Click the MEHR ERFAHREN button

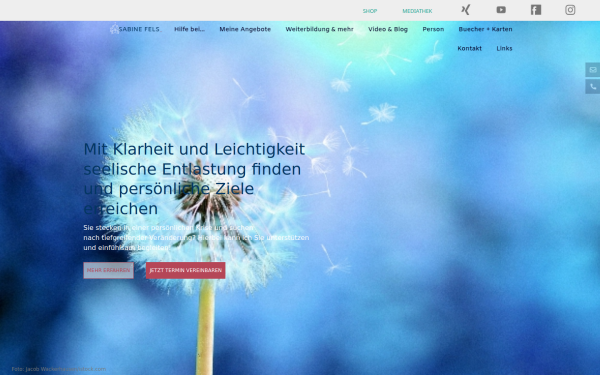[x=109, y=270]
